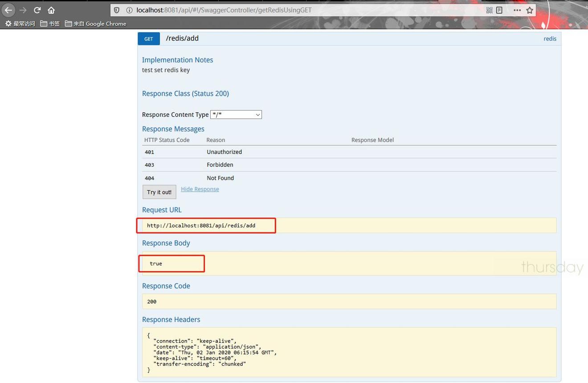This screenshot has width=588, height=383.
Task: Open the 最常访问 bookmarks item
Action: tap(20, 24)
